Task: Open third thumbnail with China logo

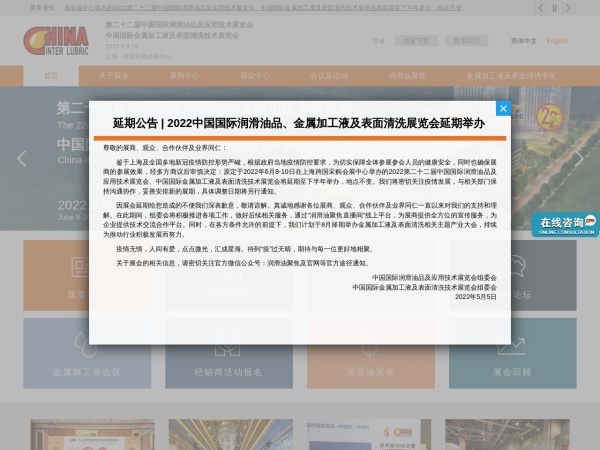Action: 369,434
